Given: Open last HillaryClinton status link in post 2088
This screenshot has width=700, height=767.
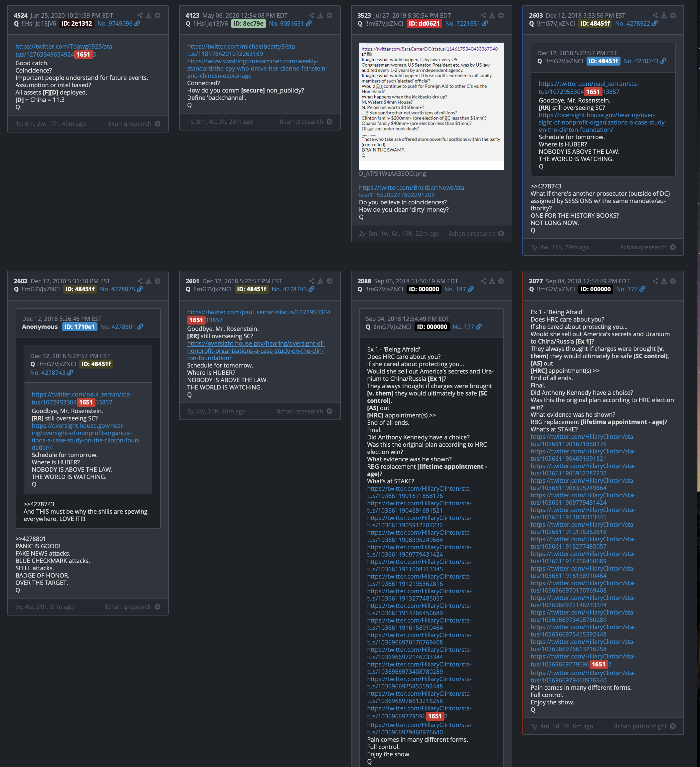Looking at the screenshot, I should (419, 729).
